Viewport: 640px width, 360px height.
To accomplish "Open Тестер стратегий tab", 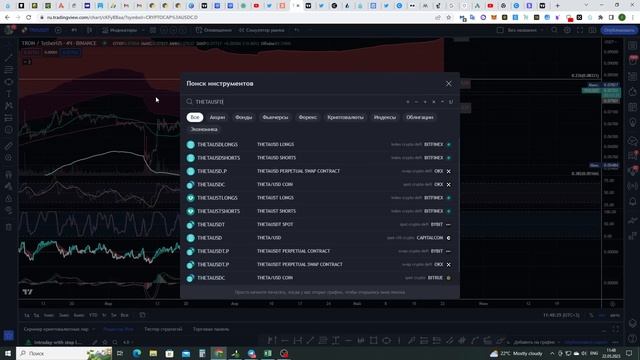I will [x=163, y=329].
